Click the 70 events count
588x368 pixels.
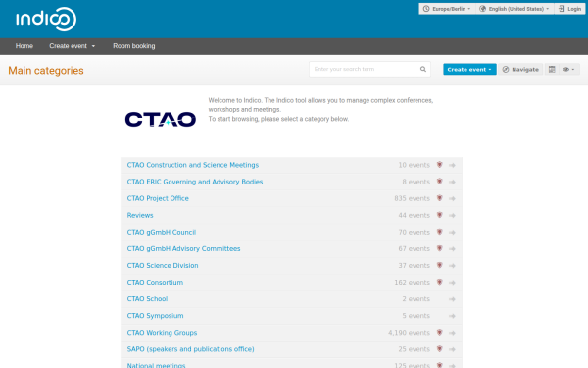click(414, 232)
